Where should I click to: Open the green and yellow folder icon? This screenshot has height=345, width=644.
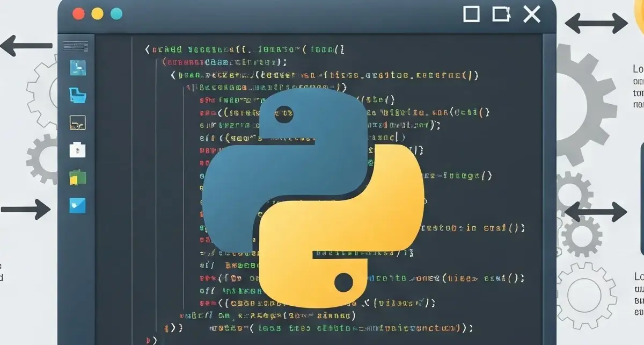click(78, 177)
